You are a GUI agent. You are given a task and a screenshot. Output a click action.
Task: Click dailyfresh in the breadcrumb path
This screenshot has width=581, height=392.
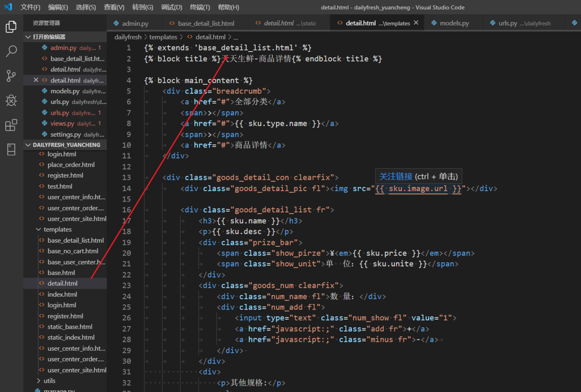128,37
